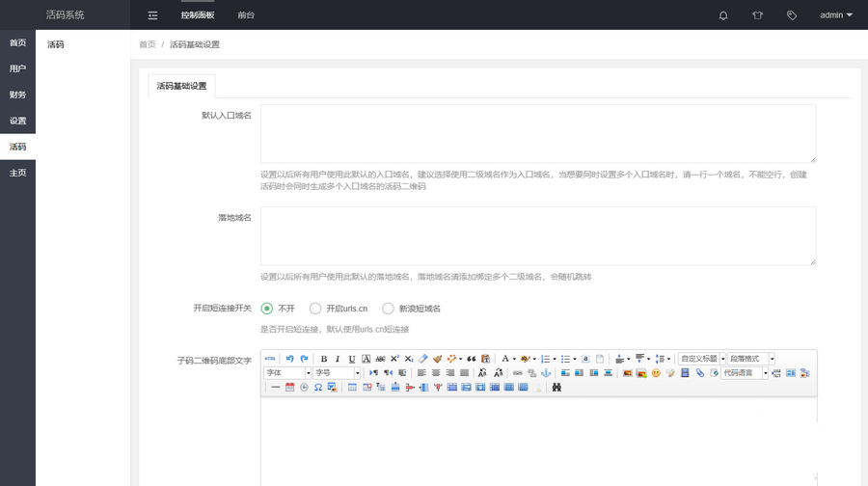
Task: Redo edit in the editor toolbar
Action: click(x=304, y=359)
